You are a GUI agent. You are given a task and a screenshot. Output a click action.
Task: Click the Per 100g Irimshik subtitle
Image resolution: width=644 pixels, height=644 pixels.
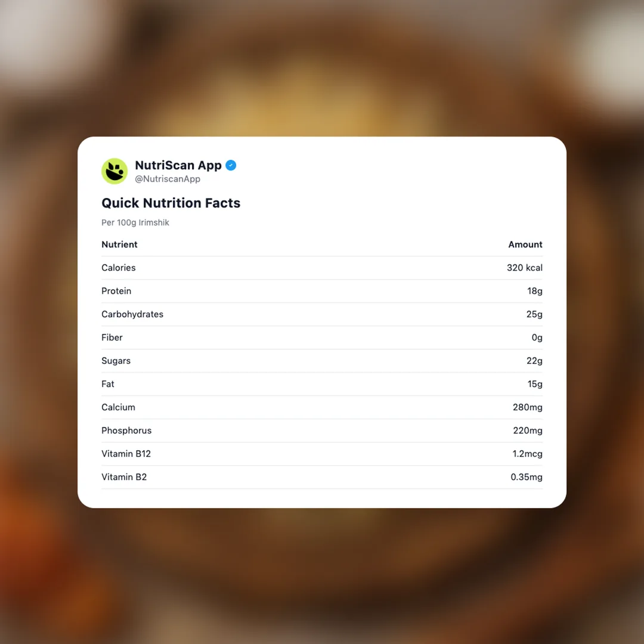135,222
